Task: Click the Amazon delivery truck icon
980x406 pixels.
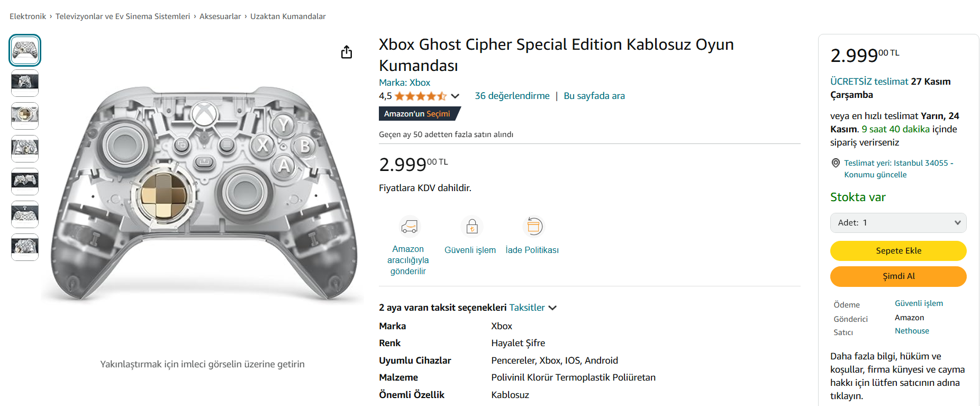Action: [409, 227]
